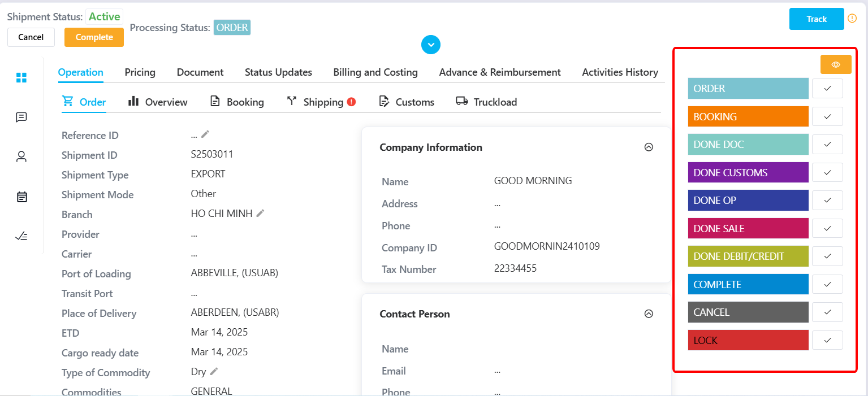
Task: Select the gray CANCEL status bar
Action: pyautogui.click(x=748, y=312)
